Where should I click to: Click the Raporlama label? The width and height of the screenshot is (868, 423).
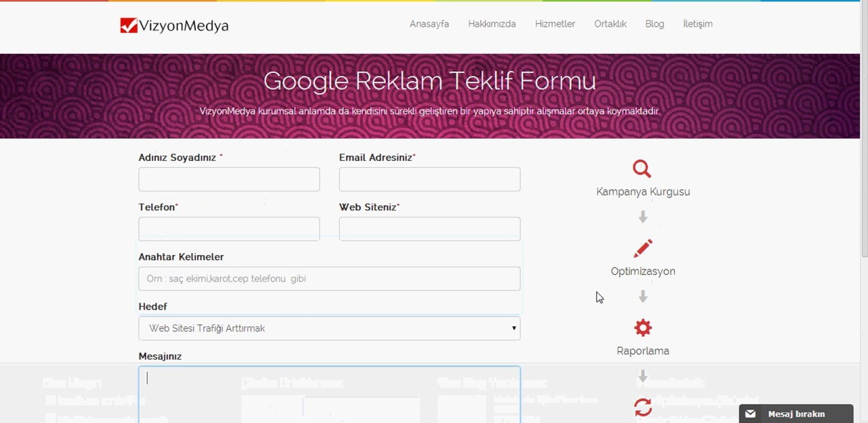643,351
